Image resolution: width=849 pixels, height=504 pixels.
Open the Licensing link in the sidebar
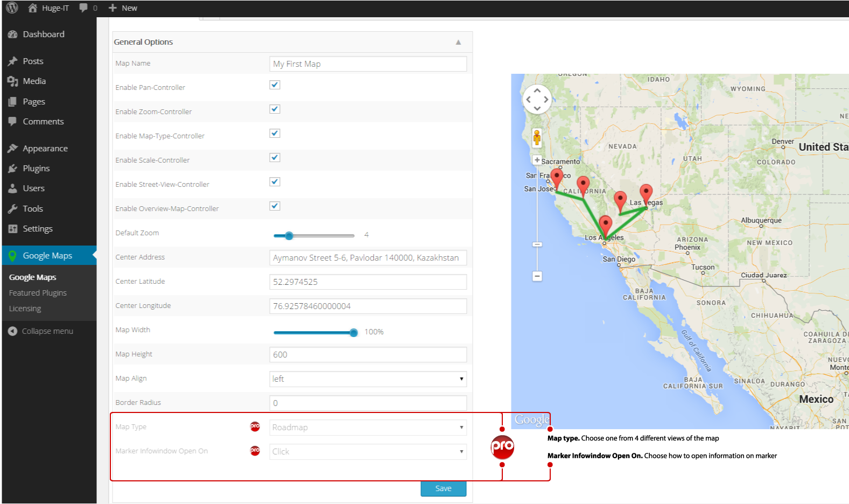(x=25, y=309)
